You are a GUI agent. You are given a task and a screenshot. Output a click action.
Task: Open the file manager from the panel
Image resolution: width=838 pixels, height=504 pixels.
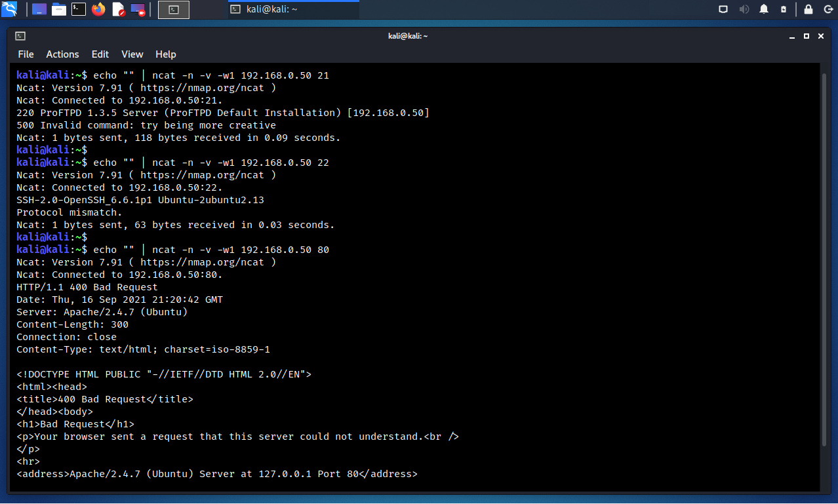coord(59,9)
